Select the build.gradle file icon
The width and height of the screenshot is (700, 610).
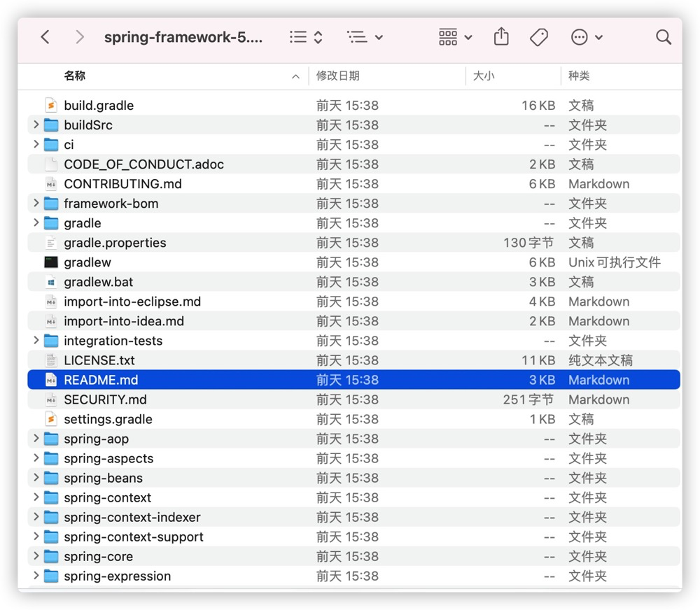(x=51, y=106)
